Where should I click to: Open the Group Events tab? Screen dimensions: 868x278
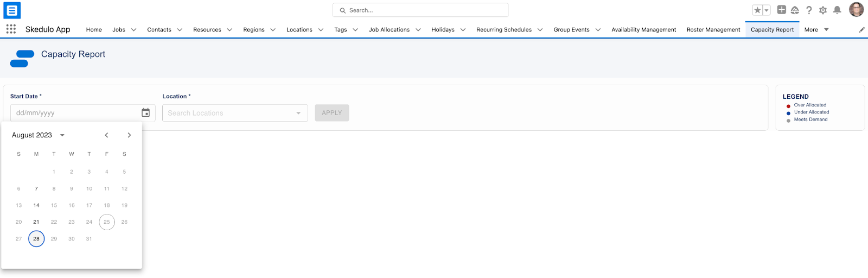[572, 30]
